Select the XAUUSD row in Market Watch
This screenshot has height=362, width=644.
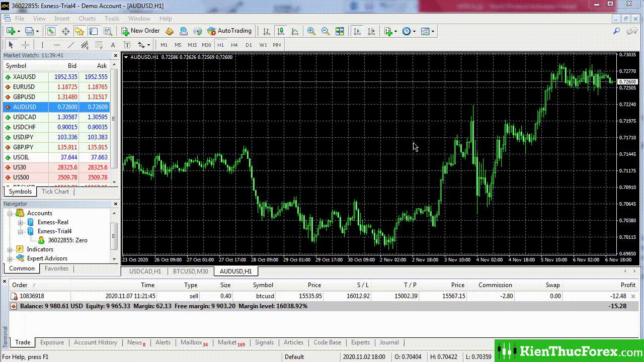tap(57, 77)
